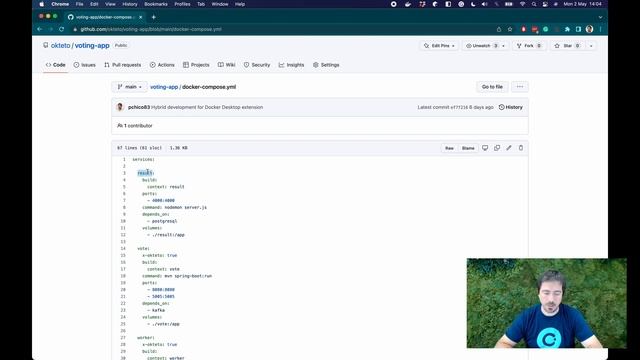Screen dimensions: 640x360
Task: Go to Pull requests tab
Action: click(122, 65)
